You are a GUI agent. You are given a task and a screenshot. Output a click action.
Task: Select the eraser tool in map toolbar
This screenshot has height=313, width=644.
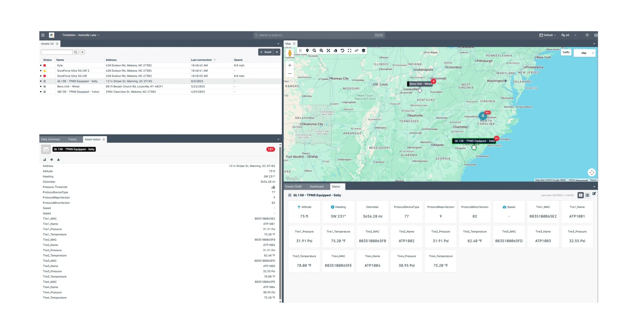[x=335, y=51]
